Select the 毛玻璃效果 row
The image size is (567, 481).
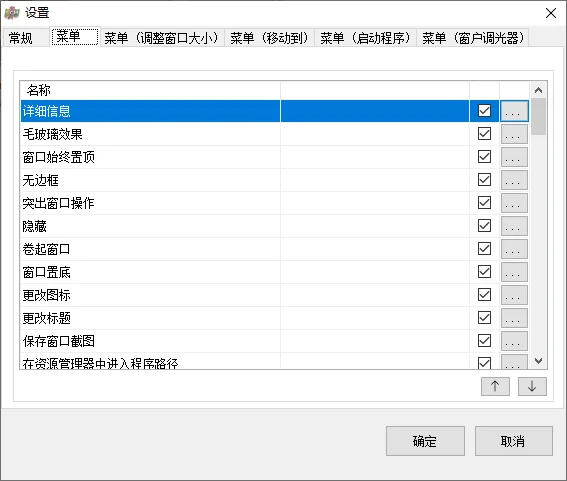point(275,134)
